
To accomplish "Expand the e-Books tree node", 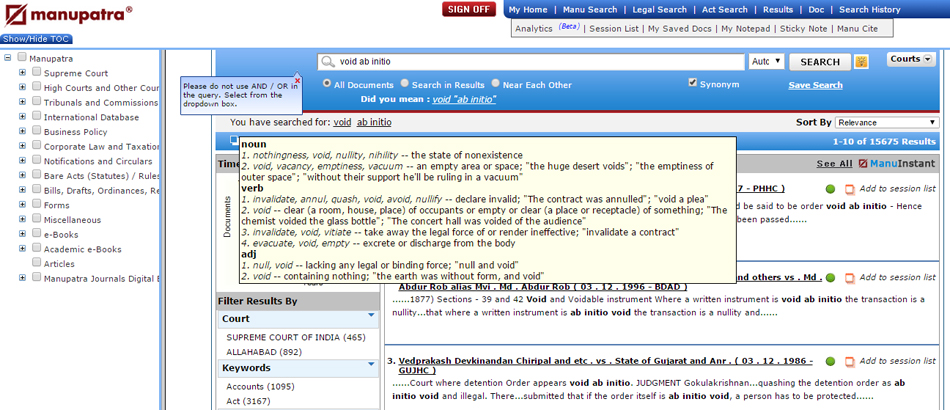I will (22, 234).
